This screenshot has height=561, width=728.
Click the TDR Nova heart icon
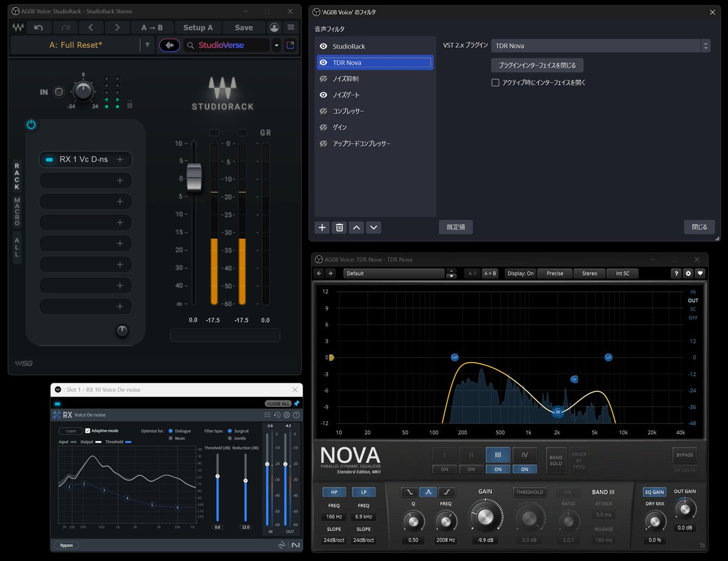tap(700, 274)
